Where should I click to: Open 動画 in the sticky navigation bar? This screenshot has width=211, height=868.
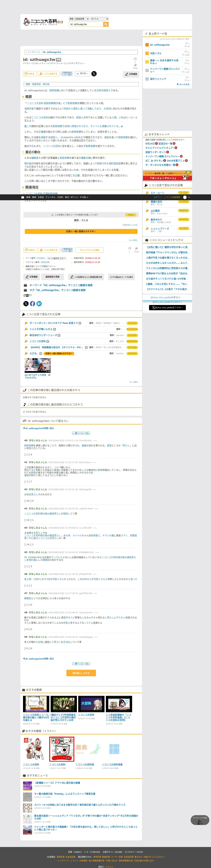point(28,197)
